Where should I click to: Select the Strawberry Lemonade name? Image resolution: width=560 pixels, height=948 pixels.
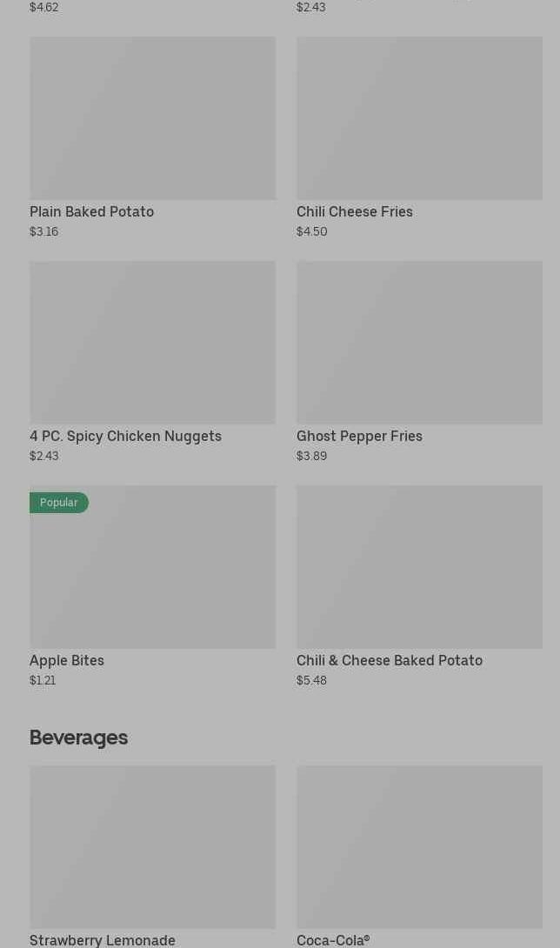tap(103, 939)
